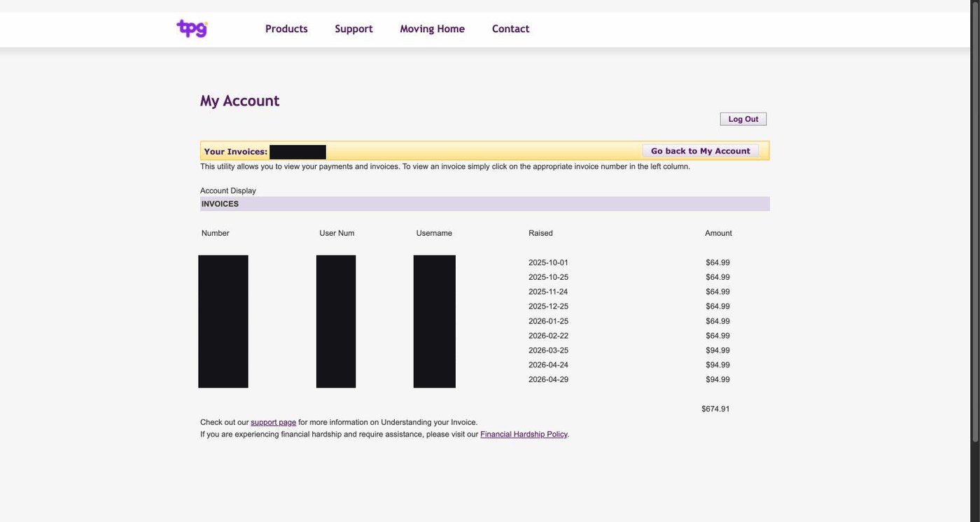
Task: Click the $94.99 amount for 2026-03-25
Action: coord(717,351)
